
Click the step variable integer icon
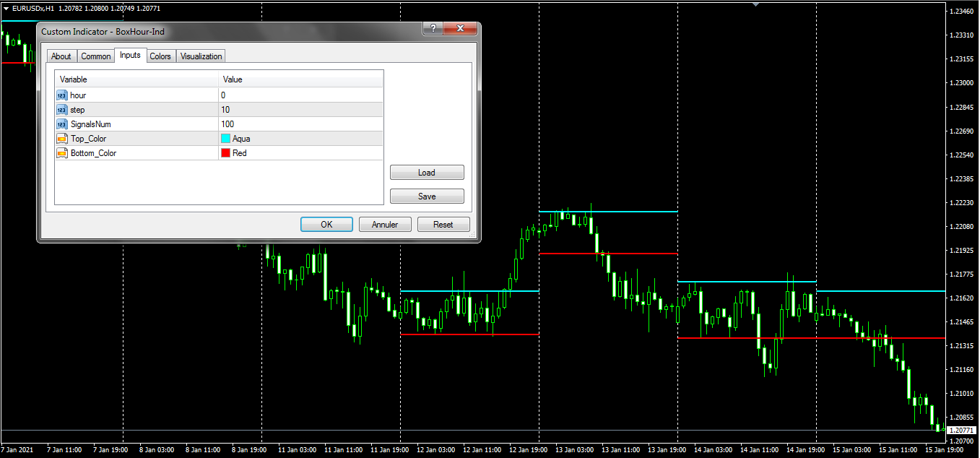[61, 110]
